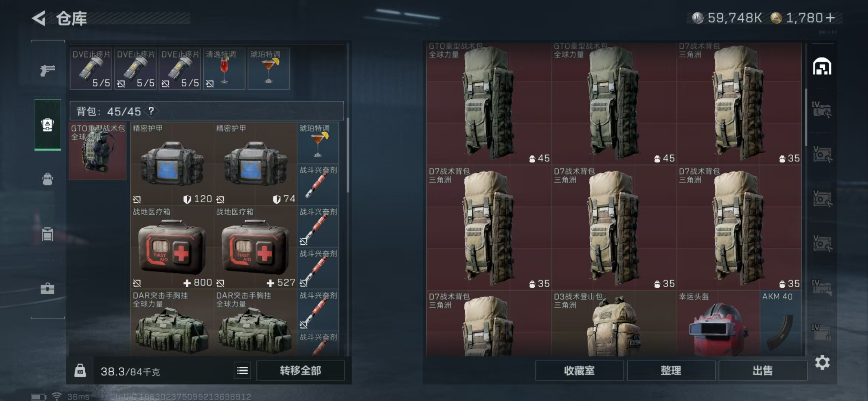The height and width of the screenshot is (401, 868).
Task: Click the settings gear icon
Action: pyautogui.click(x=822, y=362)
